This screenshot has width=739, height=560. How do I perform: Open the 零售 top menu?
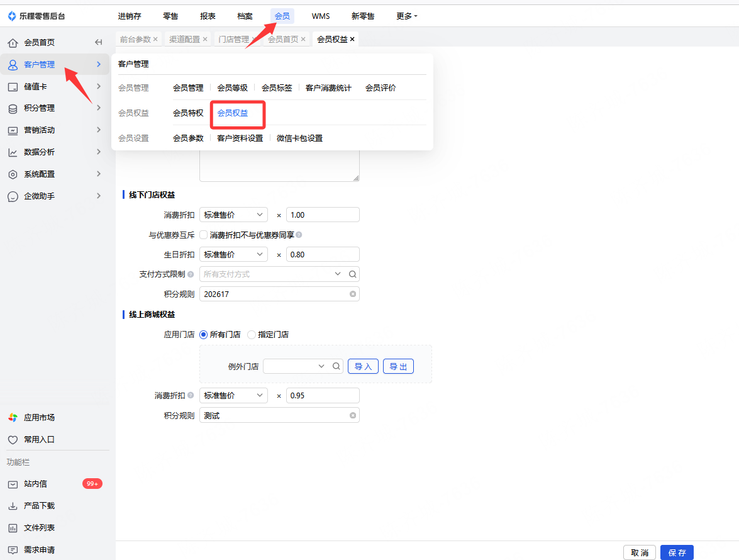[x=170, y=16]
